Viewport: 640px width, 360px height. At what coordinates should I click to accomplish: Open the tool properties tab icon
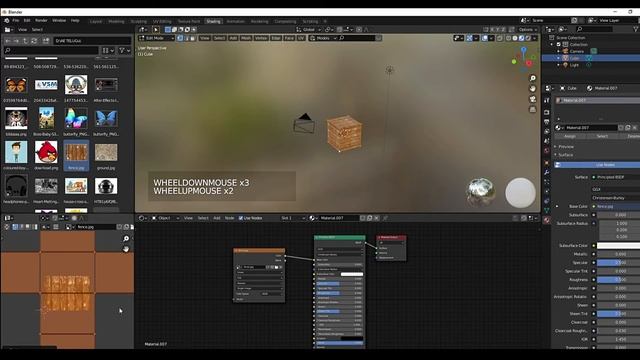[547, 100]
